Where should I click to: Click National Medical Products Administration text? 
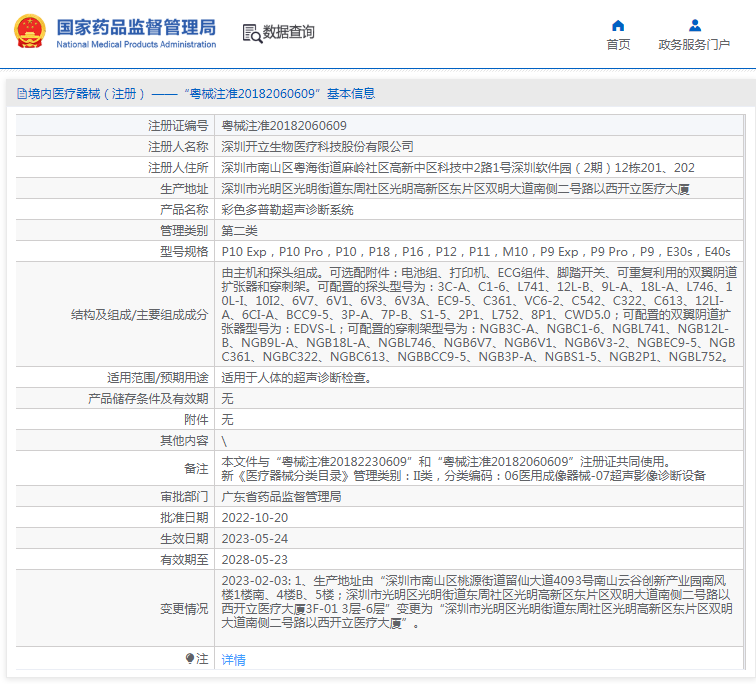[x=136, y=44]
